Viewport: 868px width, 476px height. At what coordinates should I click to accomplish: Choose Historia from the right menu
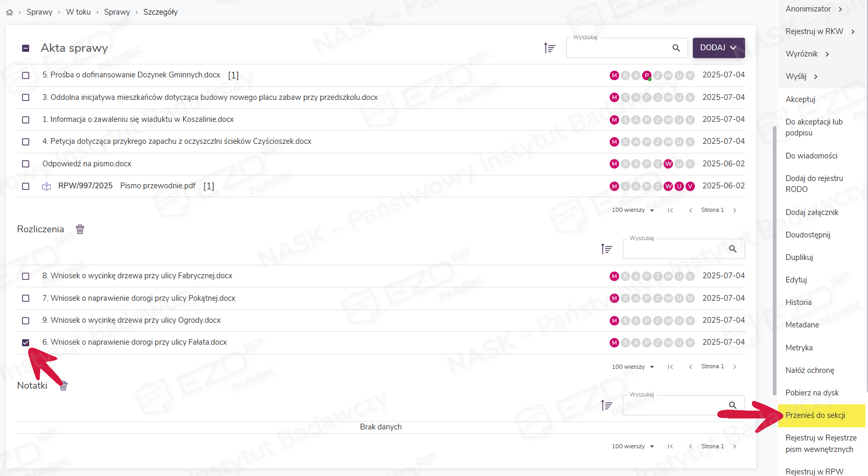pyautogui.click(x=798, y=302)
